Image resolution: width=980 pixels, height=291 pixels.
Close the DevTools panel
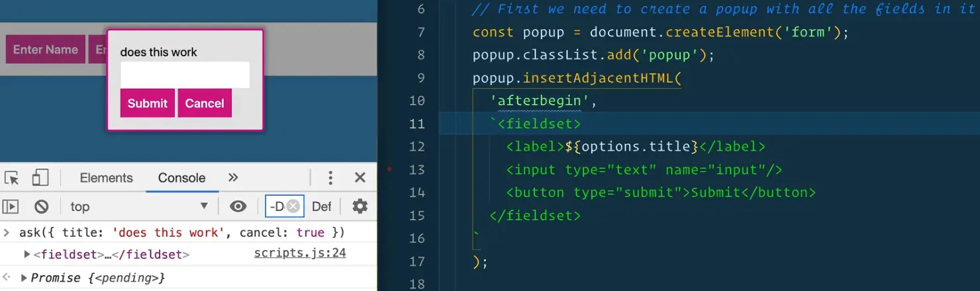(360, 177)
